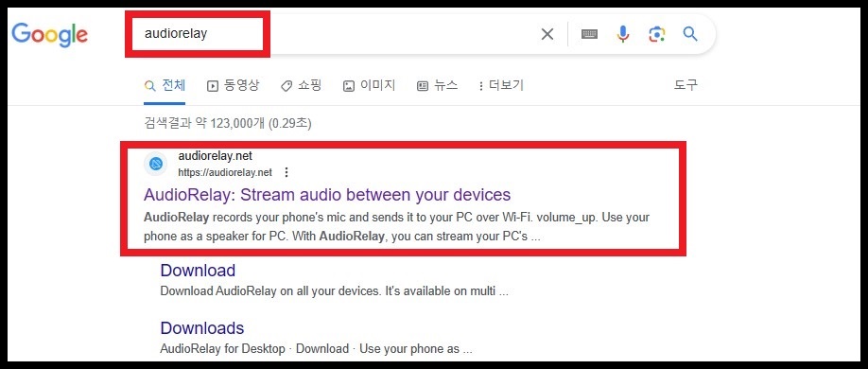868x369 pixels.
Task: Click the audiorelay.net site favicon
Action: click(x=156, y=164)
